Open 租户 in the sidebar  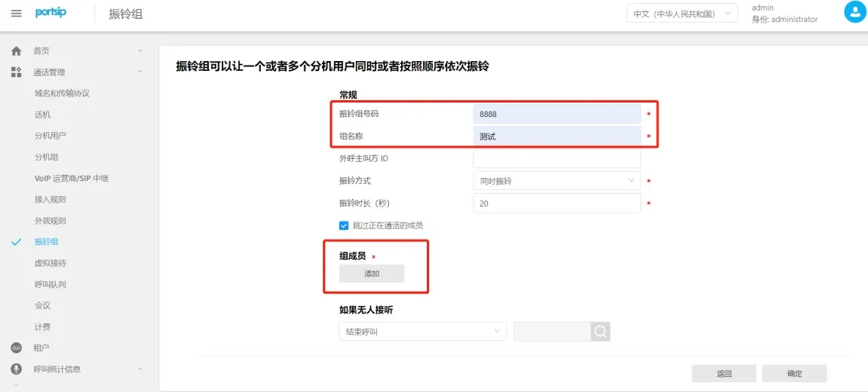tap(41, 348)
